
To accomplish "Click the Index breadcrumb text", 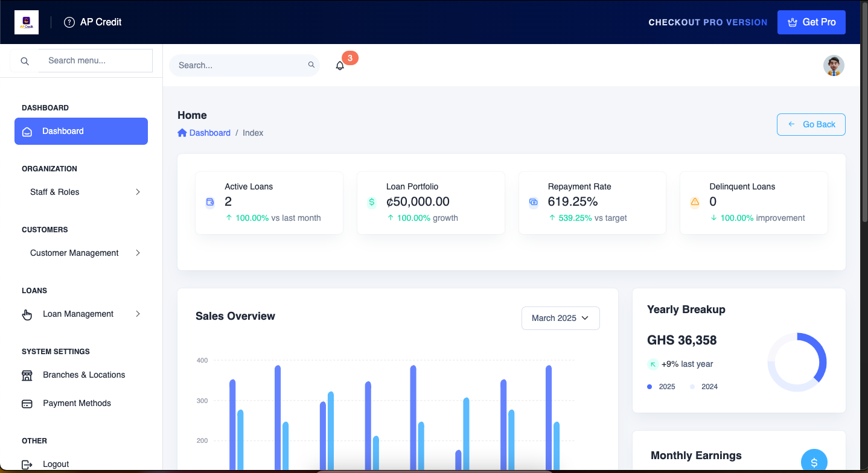I will 253,133.
